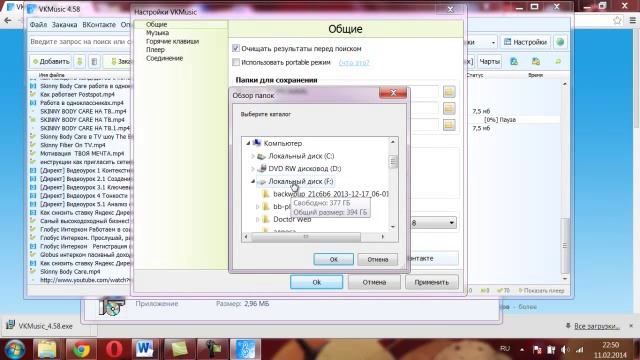
Task: Click Chrome bookmark star icon
Action: click(x=617, y=20)
